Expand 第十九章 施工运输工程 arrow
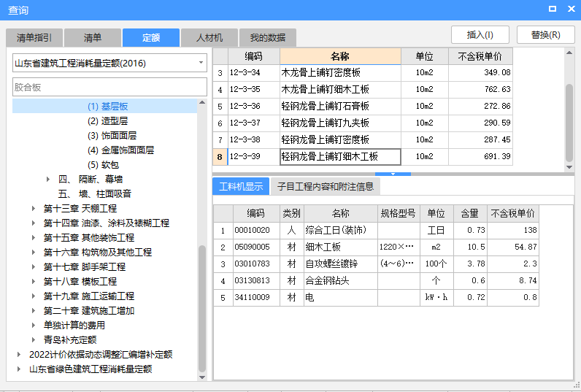 [x=34, y=296]
